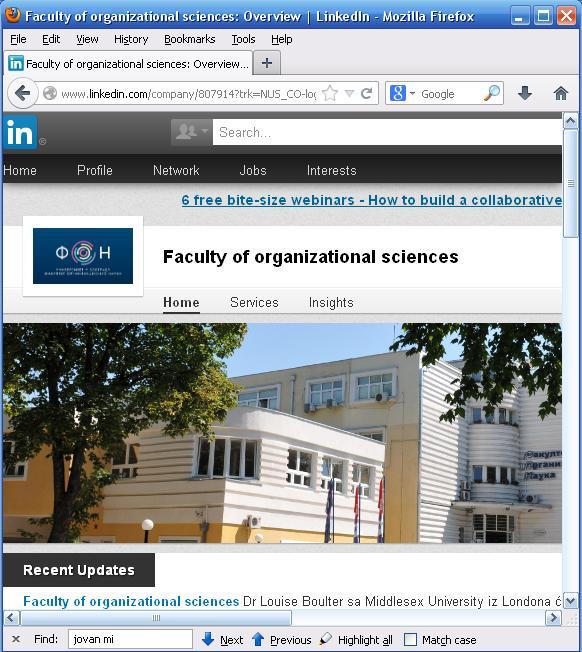Open the Bookmarks menu
The height and width of the screenshot is (652, 582).
(x=190, y=39)
